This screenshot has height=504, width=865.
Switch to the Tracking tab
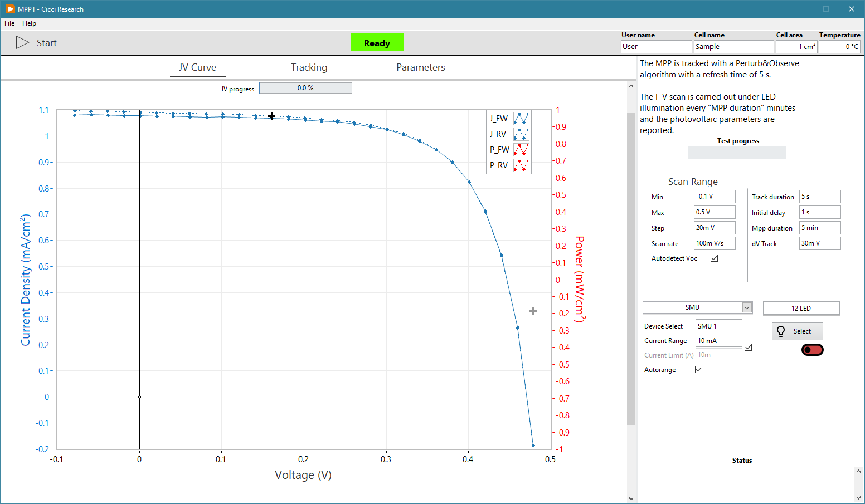tap(309, 67)
